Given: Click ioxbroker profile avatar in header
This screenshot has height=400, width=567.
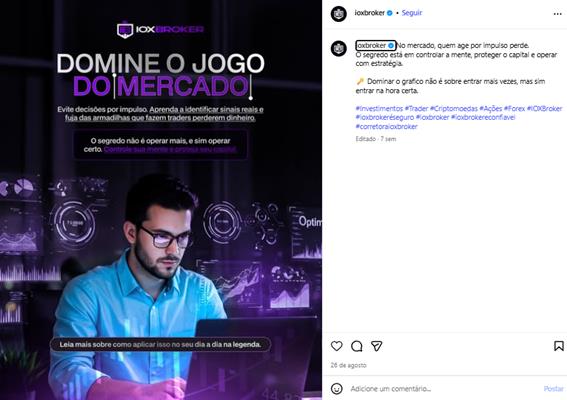Looking at the screenshot, I should pyautogui.click(x=339, y=14).
